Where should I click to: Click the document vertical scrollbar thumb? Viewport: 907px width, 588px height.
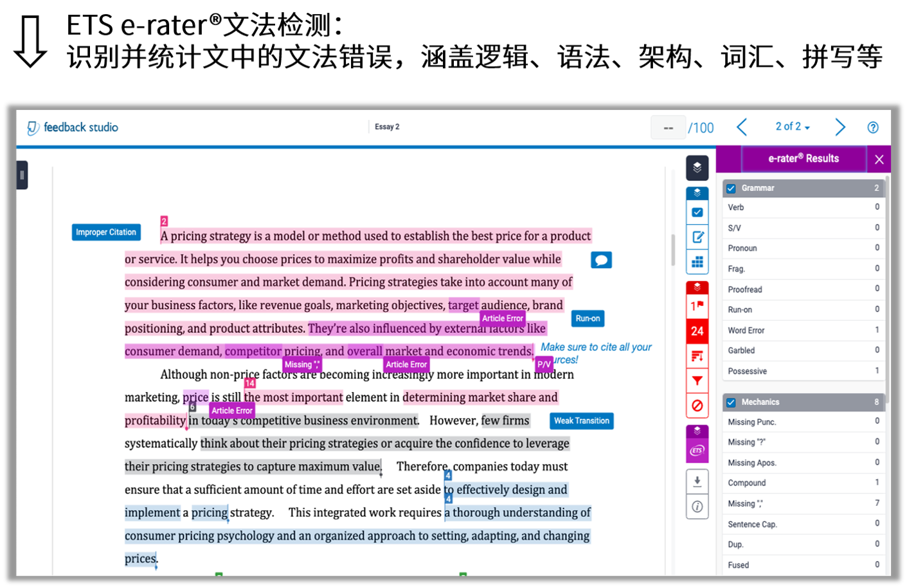pyautogui.click(x=673, y=250)
